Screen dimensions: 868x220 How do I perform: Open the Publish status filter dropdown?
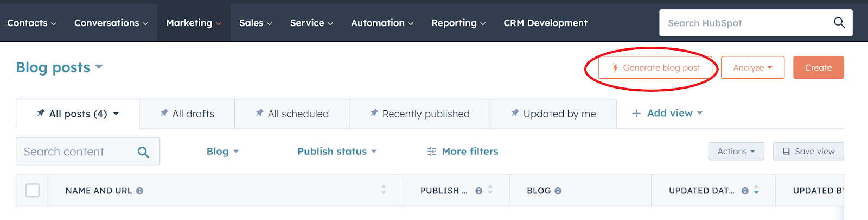(337, 152)
